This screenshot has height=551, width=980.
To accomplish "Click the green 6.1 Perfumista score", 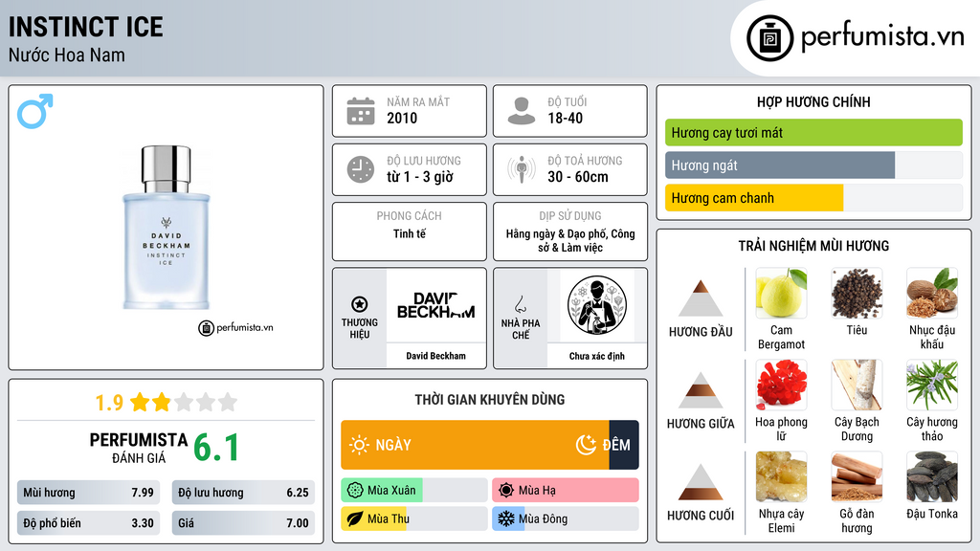I will pyautogui.click(x=216, y=448).
